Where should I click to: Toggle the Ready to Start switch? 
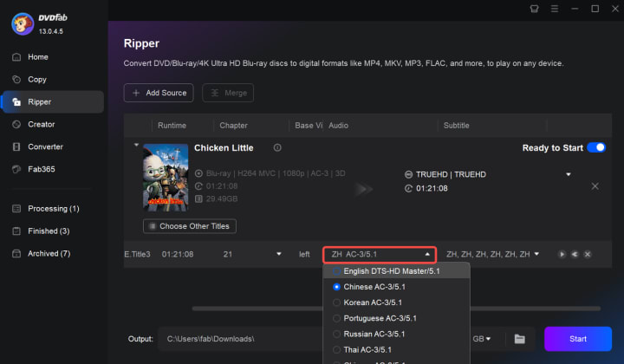click(596, 147)
